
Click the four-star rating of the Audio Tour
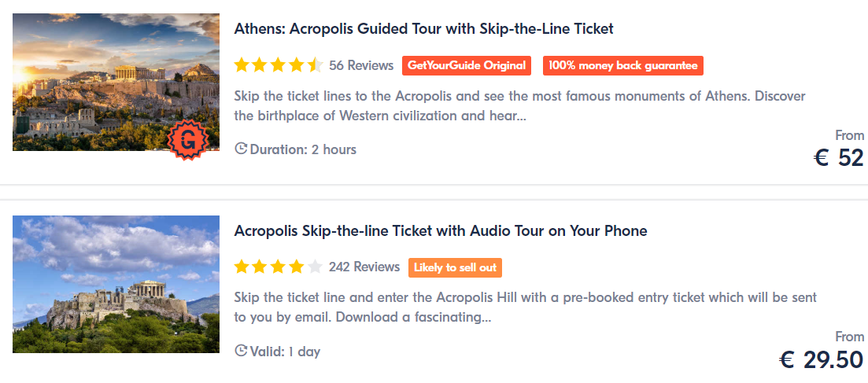(x=279, y=267)
